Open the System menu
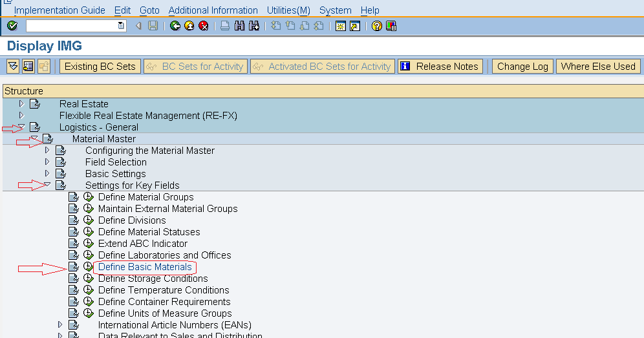Image resolution: width=644 pixels, height=338 pixels. click(x=335, y=10)
